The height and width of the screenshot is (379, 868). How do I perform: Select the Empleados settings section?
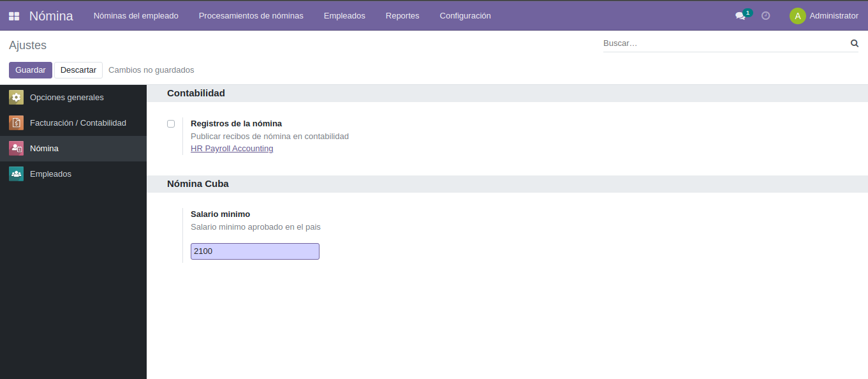(50, 174)
